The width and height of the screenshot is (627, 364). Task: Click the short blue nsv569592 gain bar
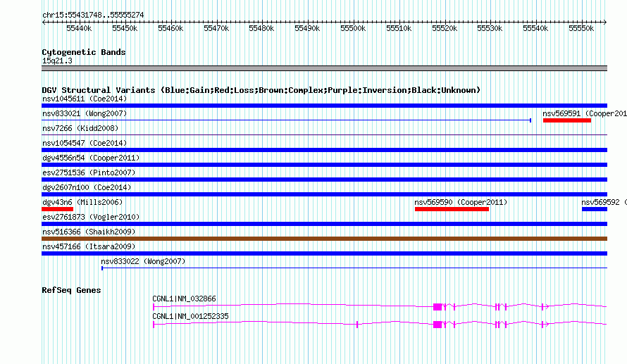point(594,208)
